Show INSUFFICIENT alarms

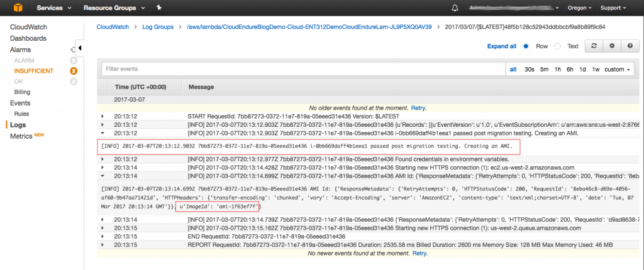point(34,71)
